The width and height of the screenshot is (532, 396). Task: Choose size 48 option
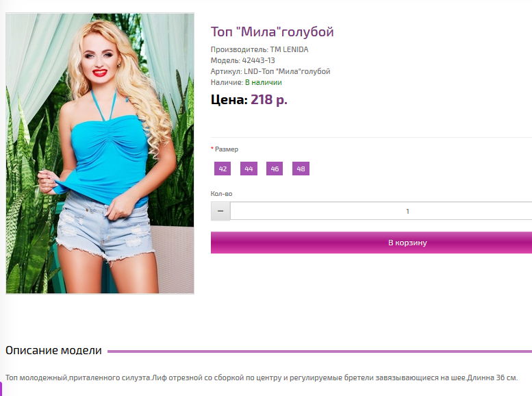point(301,169)
